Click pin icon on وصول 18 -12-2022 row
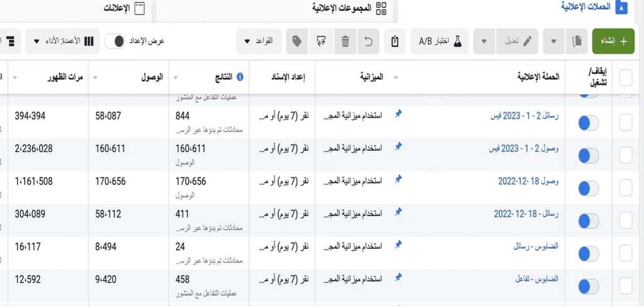This screenshot has width=644, height=306. pos(398,179)
